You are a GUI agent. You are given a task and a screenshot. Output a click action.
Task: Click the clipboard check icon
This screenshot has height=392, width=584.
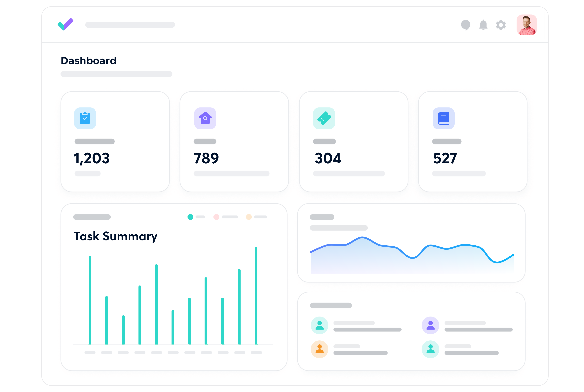pos(85,118)
